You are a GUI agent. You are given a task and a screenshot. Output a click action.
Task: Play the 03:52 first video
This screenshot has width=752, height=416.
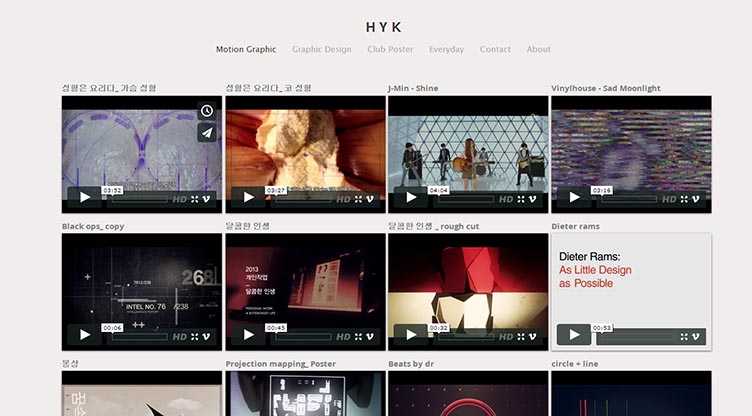[x=84, y=197]
